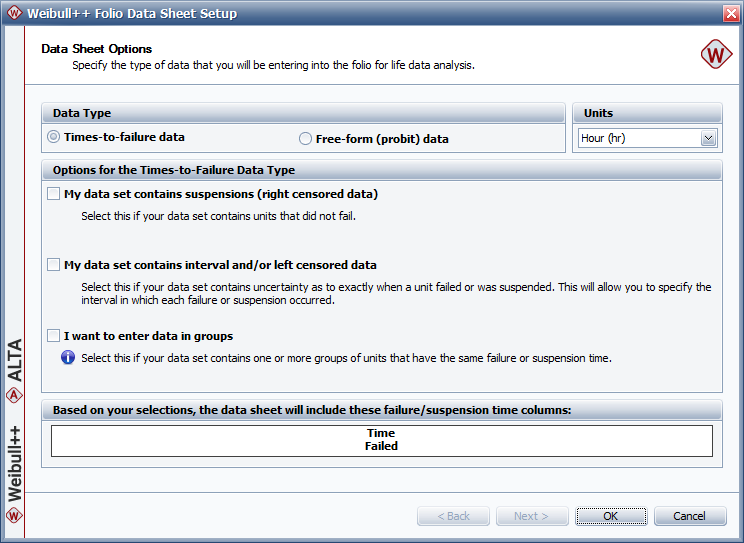Tick 'I want to enter data in groups'
This screenshot has height=543, width=744.
click(54, 336)
